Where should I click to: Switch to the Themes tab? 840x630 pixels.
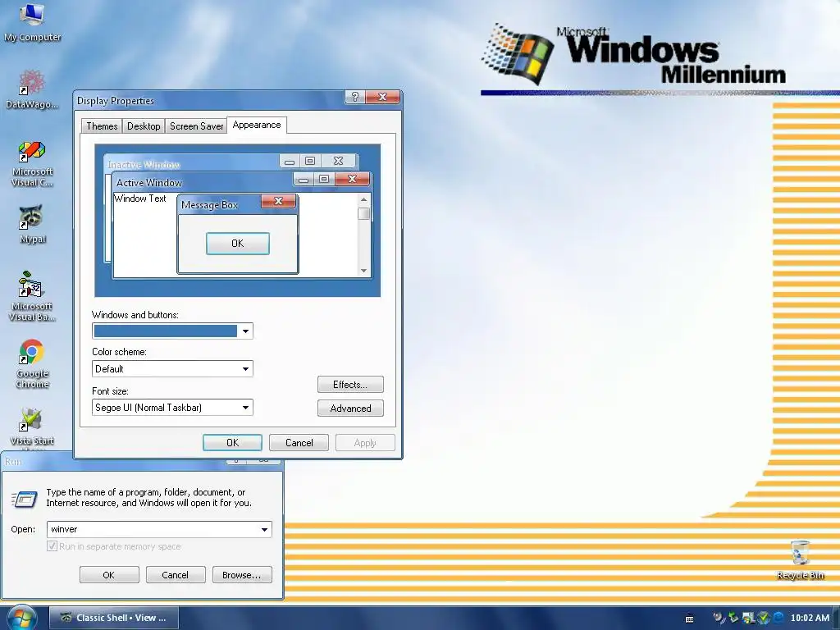pyautogui.click(x=102, y=126)
